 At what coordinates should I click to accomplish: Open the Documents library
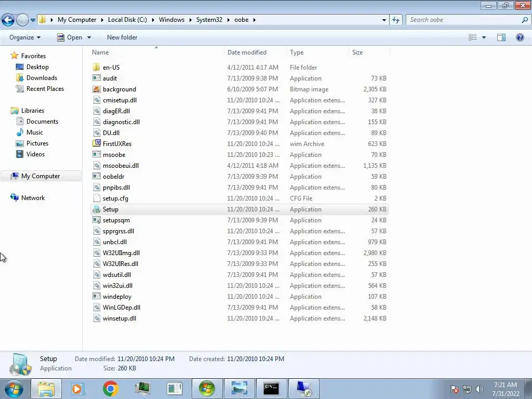pos(42,122)
